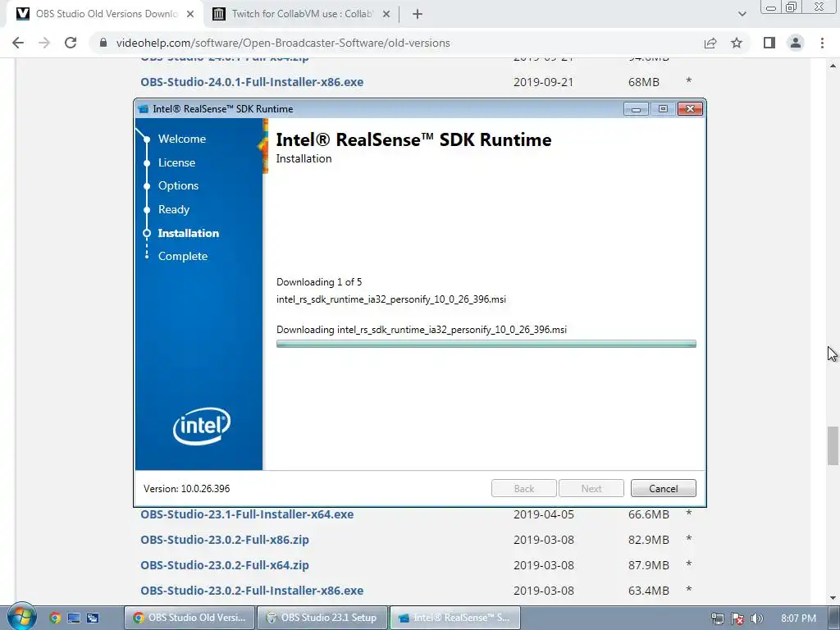Cancel the RealSense SDK installation
The image size is (840, 630).
click(x=663, y=489)
